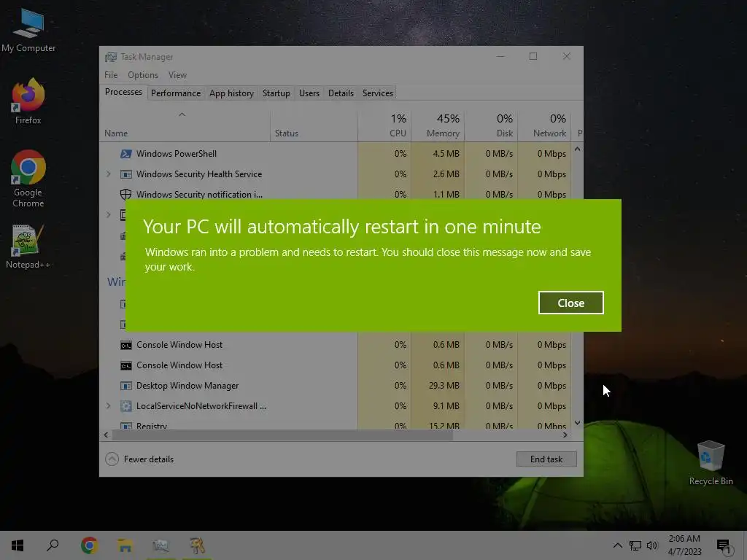Select the Windows PowerShell process icon
Screen dimensions: 747x560
tap(125, 153)
